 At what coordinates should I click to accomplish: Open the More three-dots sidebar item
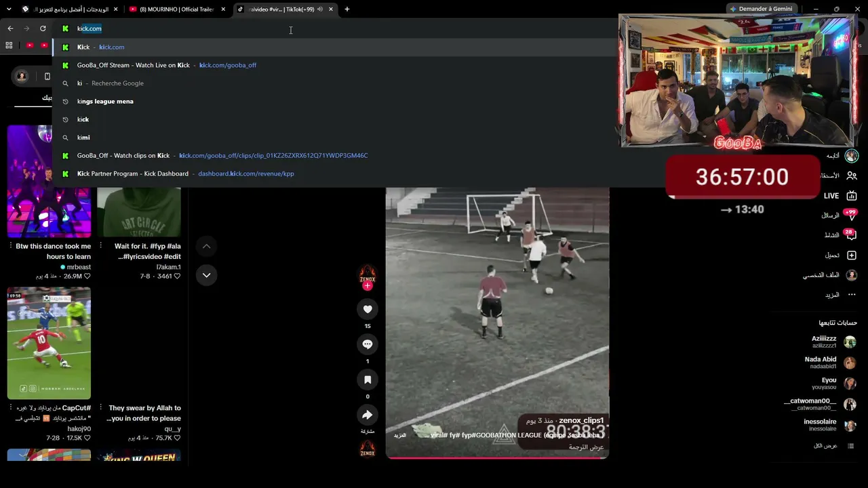point(852,295)
